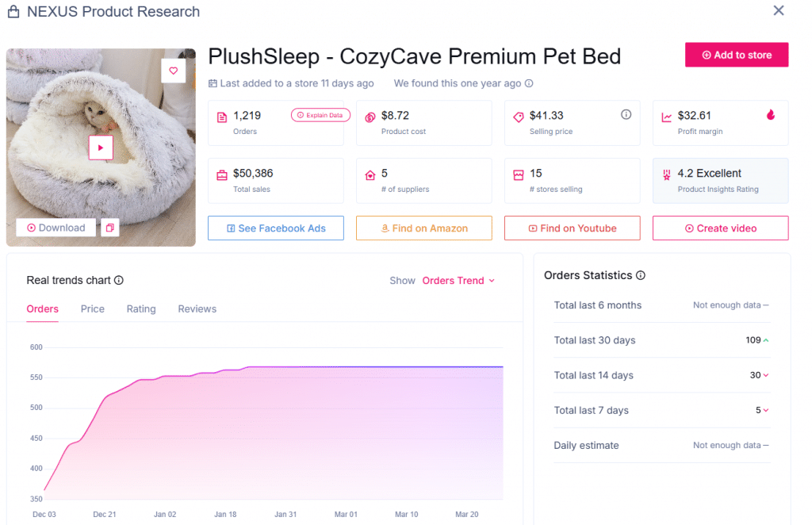Switch to the Price tab
The height and width of the screenshot is (525, 812).
[92, 308]
